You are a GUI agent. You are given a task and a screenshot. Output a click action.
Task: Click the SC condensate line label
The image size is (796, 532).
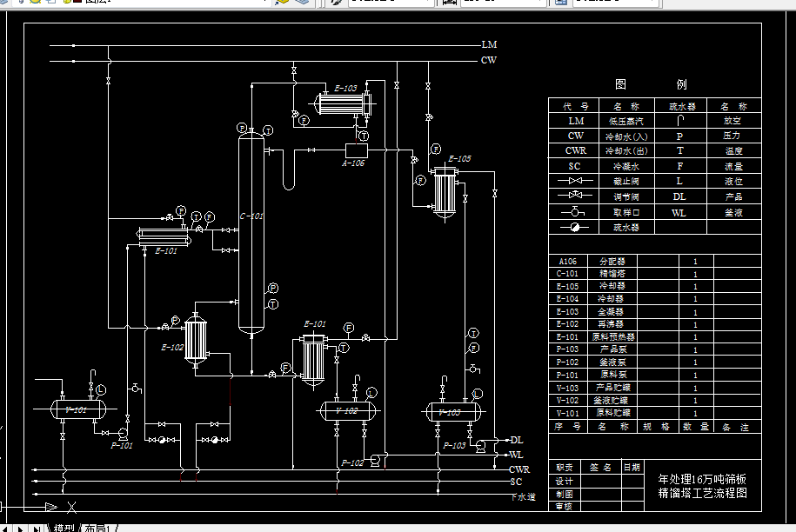click(x=516, y=482)
